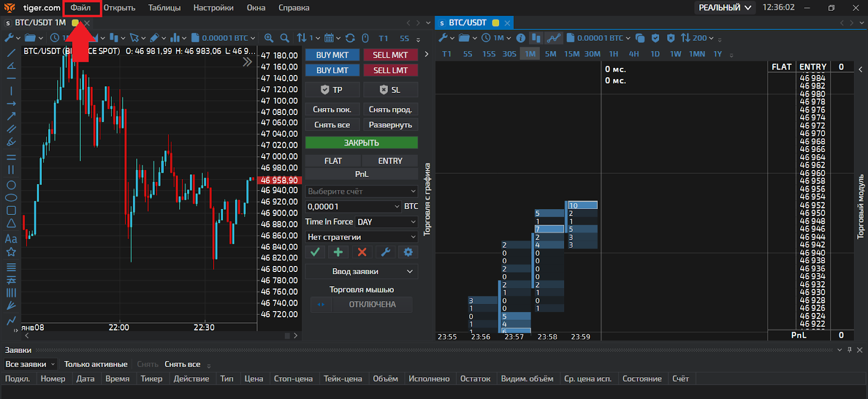Click the red X delete-strategy icon
The image size is (868, 399).
click(x=362, y=252)
